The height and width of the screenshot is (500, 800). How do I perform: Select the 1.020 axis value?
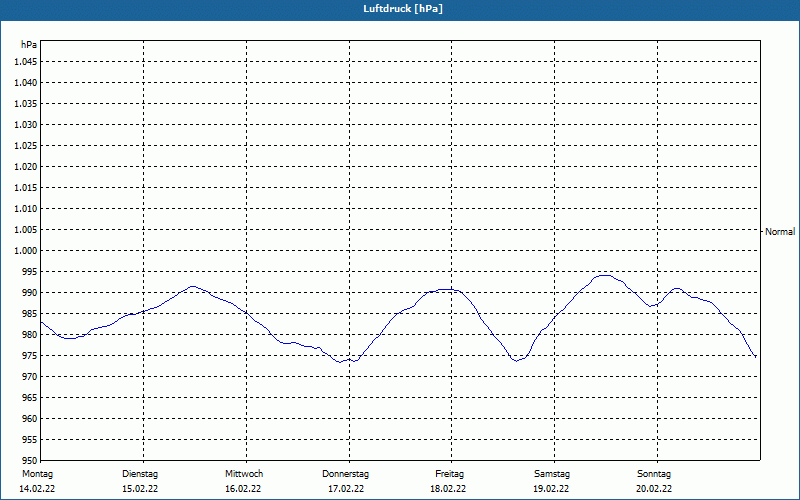pyautogui.click(x=26, y=167)
